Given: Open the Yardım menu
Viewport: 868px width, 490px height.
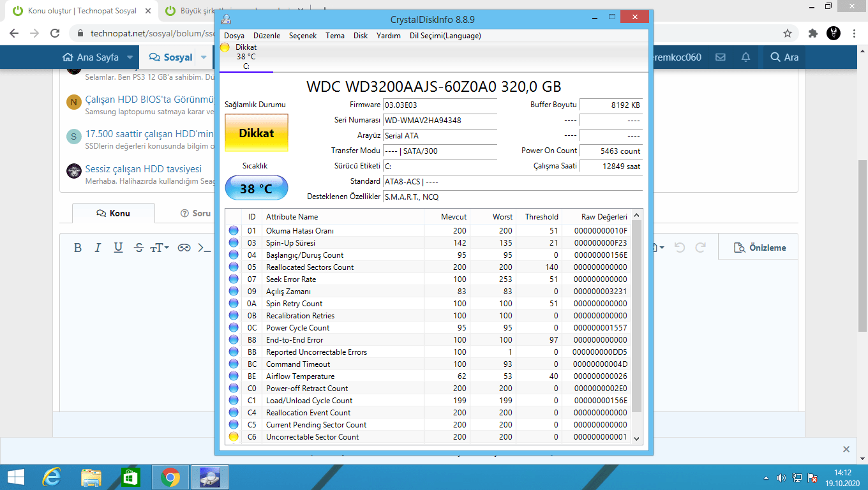Looking at the screenshot, I should (x=389, y=36).
